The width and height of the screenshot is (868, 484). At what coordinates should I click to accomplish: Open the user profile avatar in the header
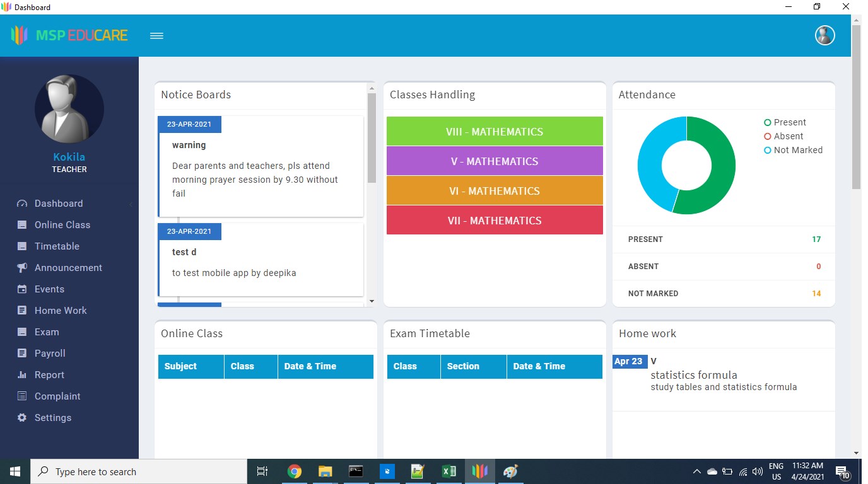824,35
